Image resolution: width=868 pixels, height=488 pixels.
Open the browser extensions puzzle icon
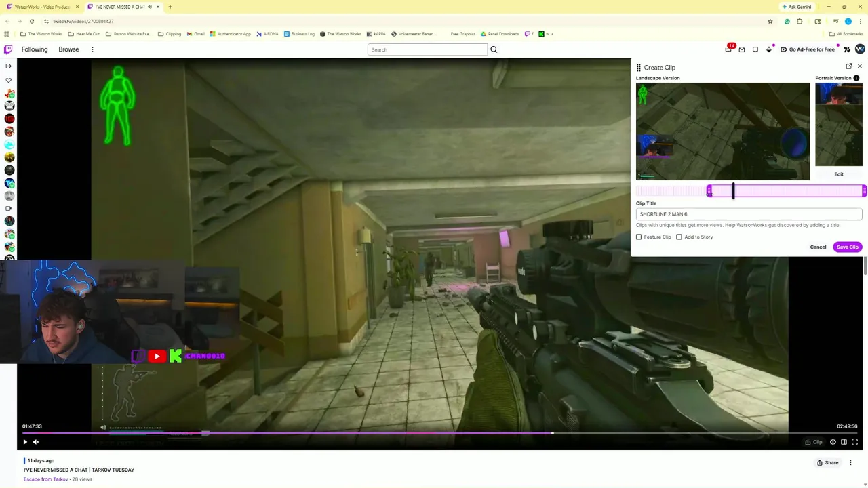point(800,21)
